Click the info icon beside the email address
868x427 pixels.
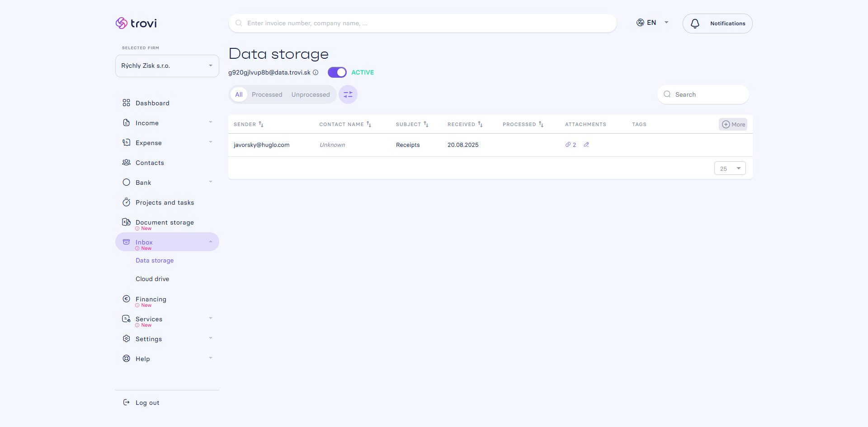[x=316, y=72]
